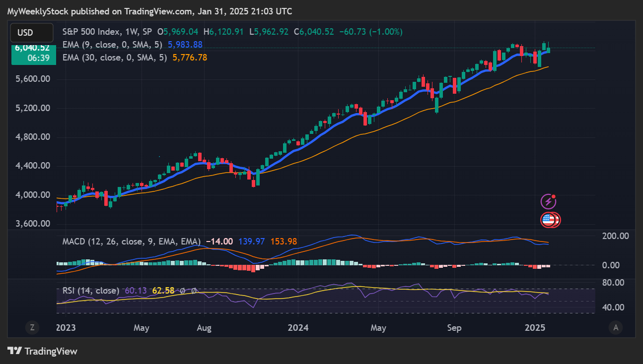Click the 2024 time axis label
Screen dimensions: 643x364
(299, 328)
